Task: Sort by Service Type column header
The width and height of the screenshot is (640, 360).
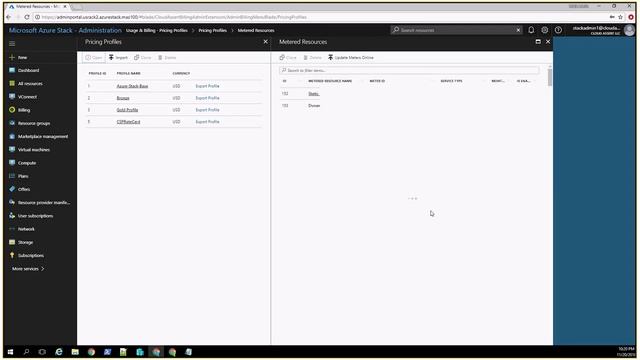Action: (x=451, y=81)
